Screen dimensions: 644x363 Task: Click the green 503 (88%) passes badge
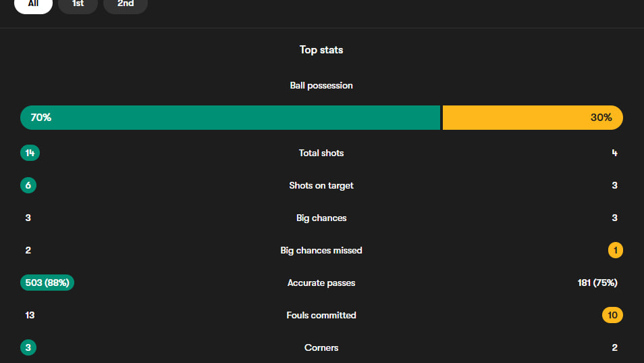point(47,283)
